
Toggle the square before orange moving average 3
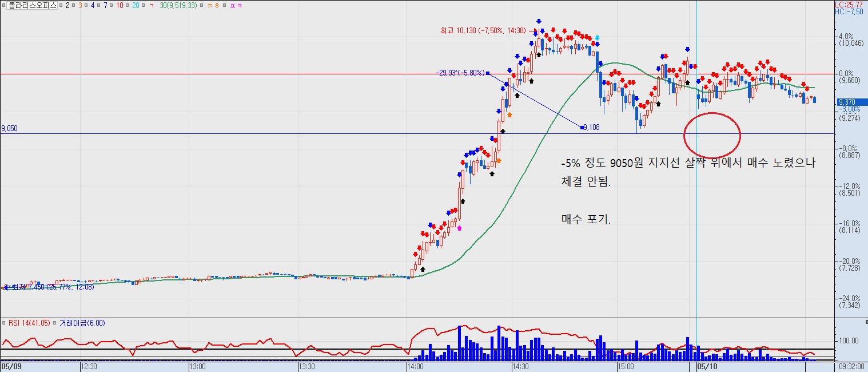tap(73, 5)
